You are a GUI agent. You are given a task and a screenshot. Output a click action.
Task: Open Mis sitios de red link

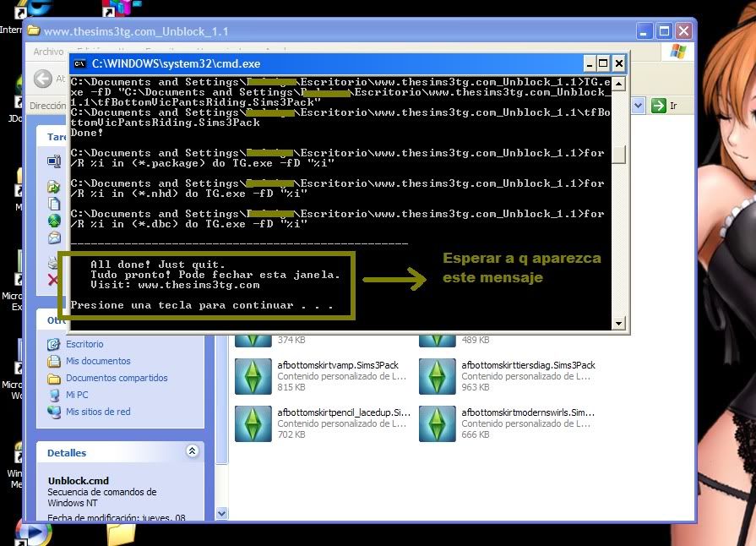pyautogui.click(x=98, y=412)
